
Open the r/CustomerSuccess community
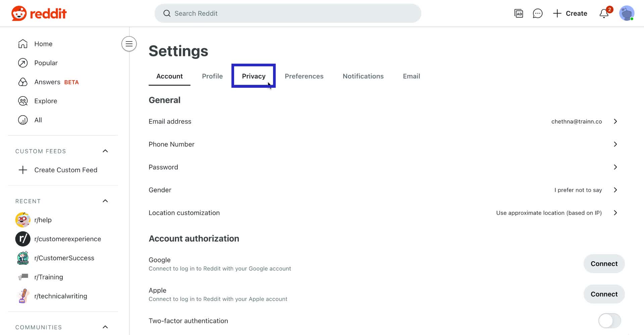[64, 258]
